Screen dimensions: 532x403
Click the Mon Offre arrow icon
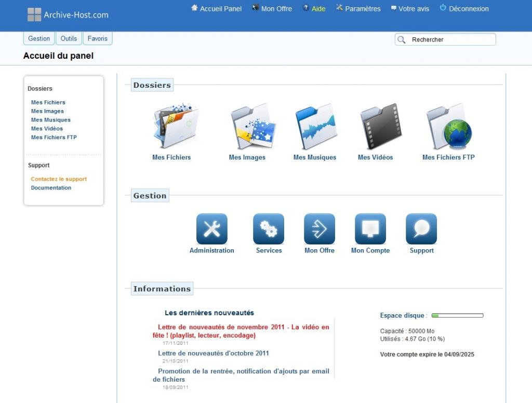pyautogui.click(x=320, y=229)
